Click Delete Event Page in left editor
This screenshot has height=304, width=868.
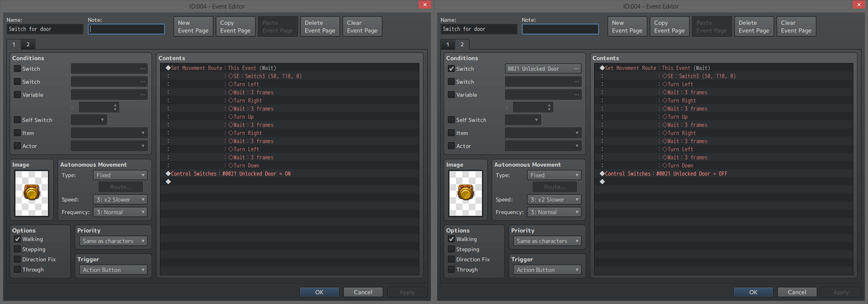coord(320,27)
